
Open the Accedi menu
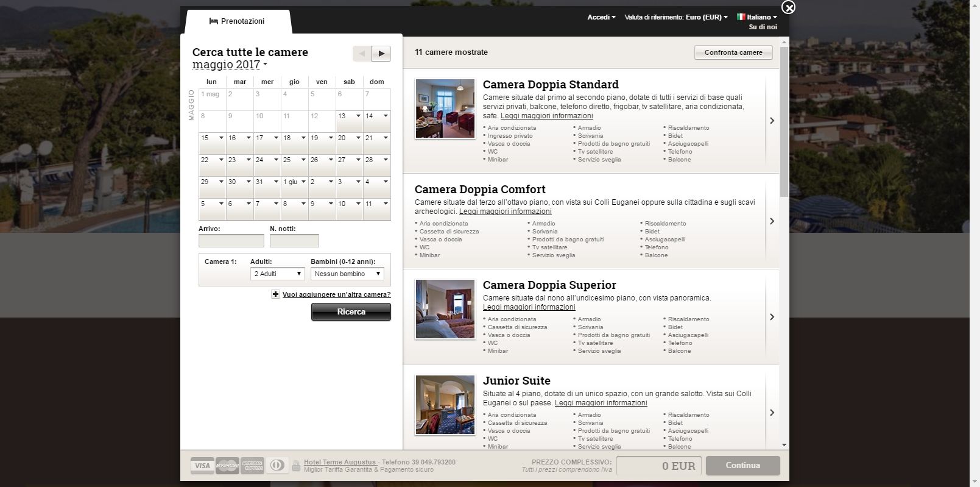click(x=601, y=17)
